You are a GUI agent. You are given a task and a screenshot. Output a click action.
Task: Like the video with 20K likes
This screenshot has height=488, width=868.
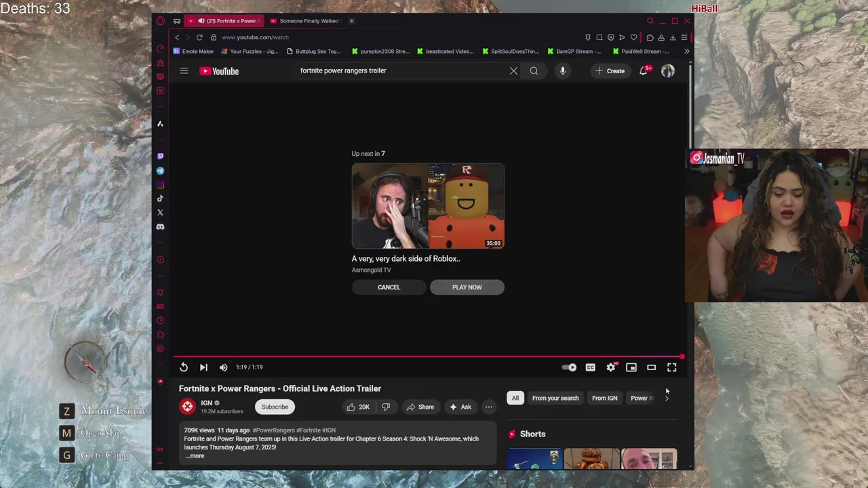click(358, 407)
